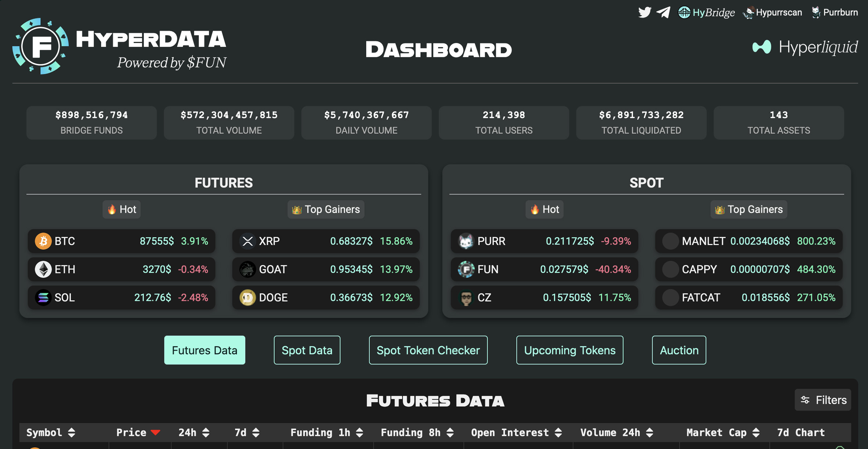Toggle the Price column sort direction
Image resolution: width=868 pixels, height=449 pixels.
pyautogui.click(x=156, y=432)
